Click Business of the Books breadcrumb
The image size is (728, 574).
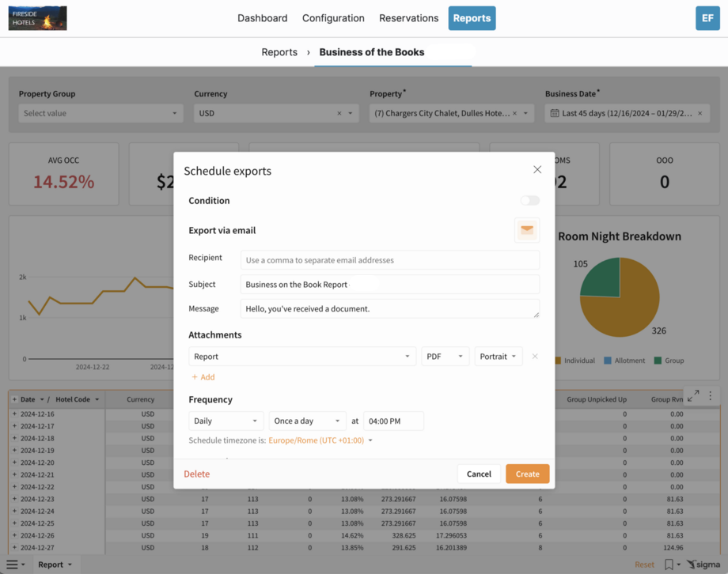[x=371, y=52]
